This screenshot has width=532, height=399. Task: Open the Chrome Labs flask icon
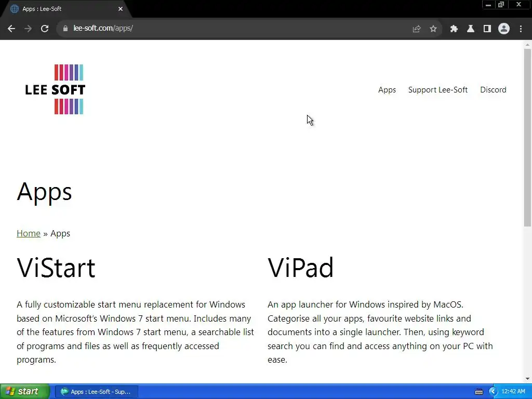click(470, 29)
